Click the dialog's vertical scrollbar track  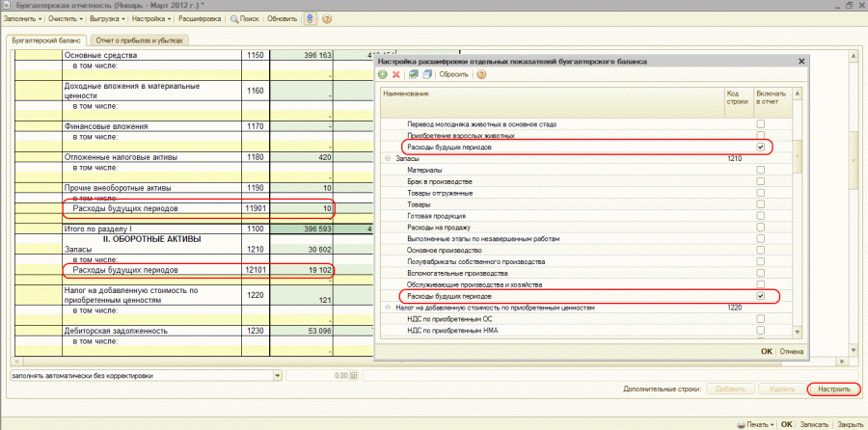coord(798,251)
